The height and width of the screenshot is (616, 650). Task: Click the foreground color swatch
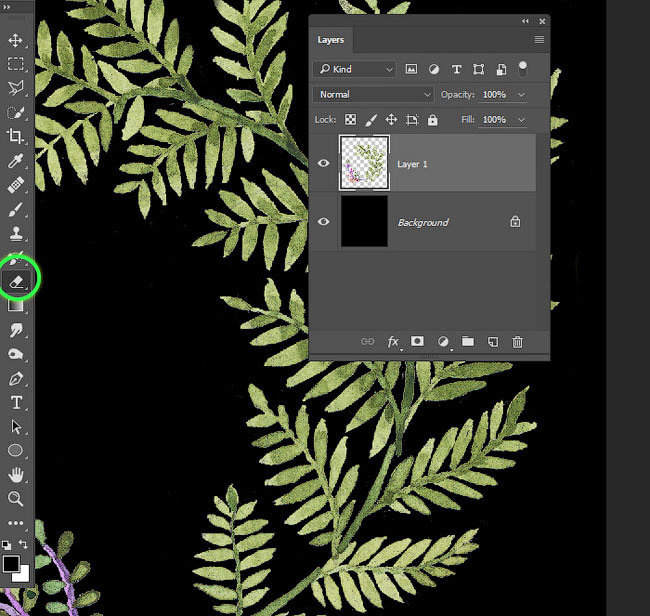pyautogui.click(x=10, y=564)
